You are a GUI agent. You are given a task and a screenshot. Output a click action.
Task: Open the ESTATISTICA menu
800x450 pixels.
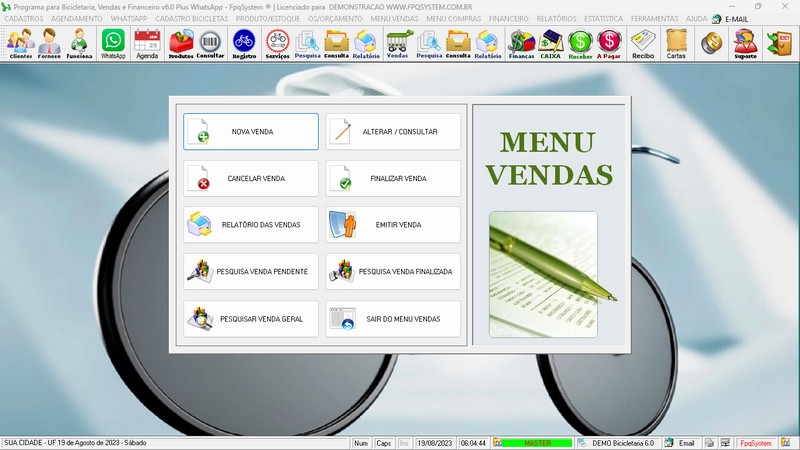pos(604,18)
